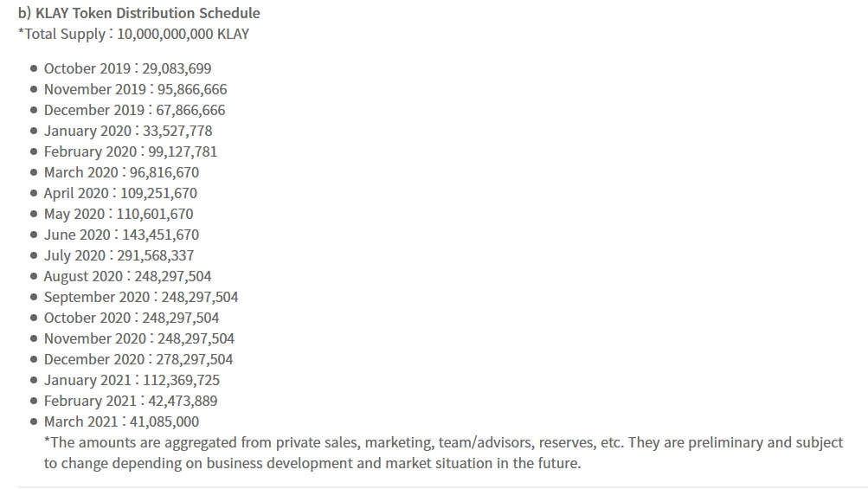The width and height of the screenshot is (868, 489).
Task: Select the March 2021 entry
Action: point(121,421)
